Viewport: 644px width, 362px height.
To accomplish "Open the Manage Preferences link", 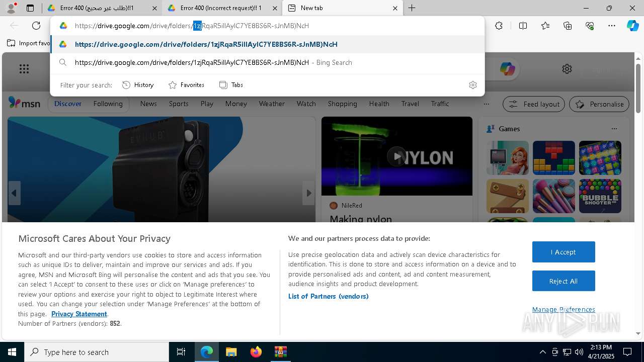I will pos(563,310).
